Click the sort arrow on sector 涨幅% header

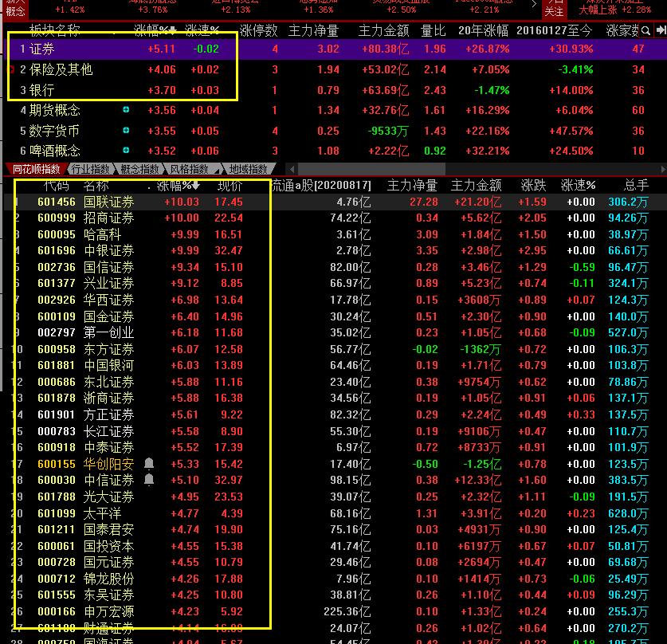[173, 31]
